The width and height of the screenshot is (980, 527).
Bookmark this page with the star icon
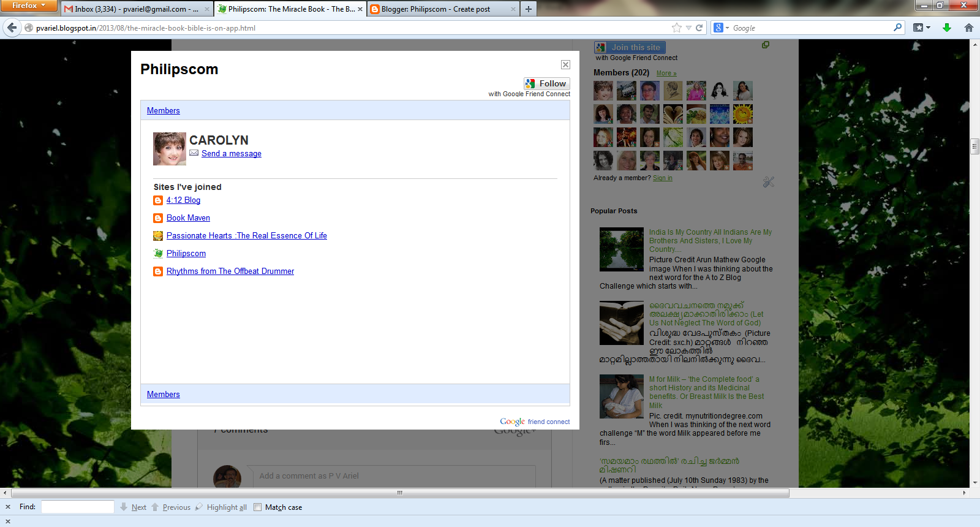coord(676,28)
